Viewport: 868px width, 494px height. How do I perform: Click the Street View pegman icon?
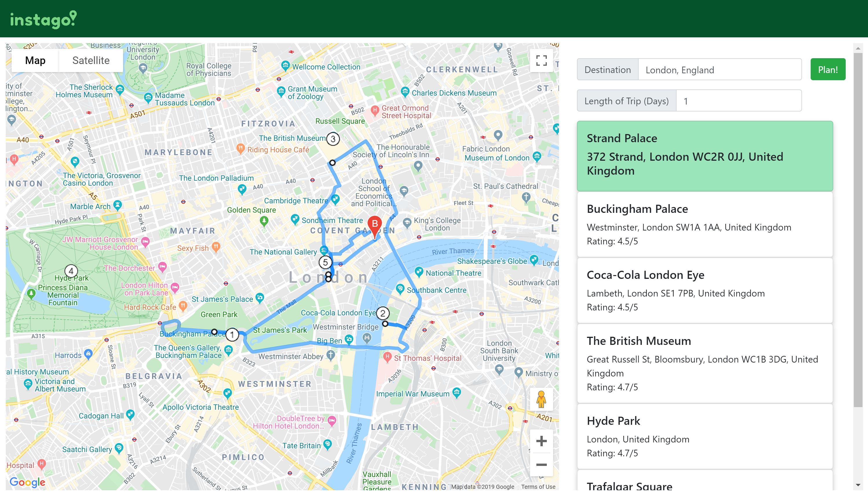541,399
